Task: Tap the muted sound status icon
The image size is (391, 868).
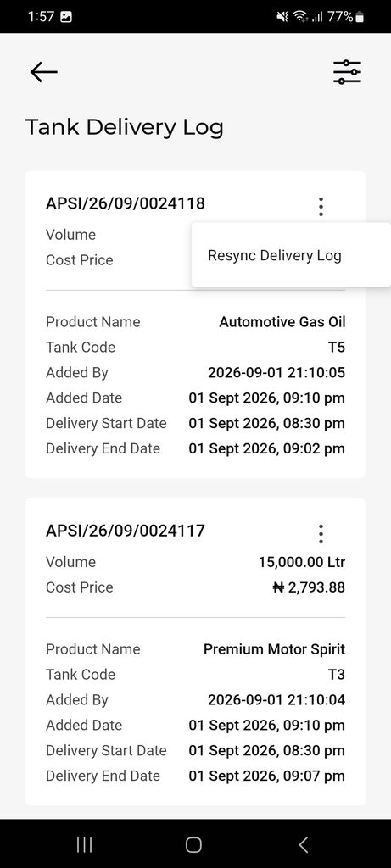Action: click(282, 17)
